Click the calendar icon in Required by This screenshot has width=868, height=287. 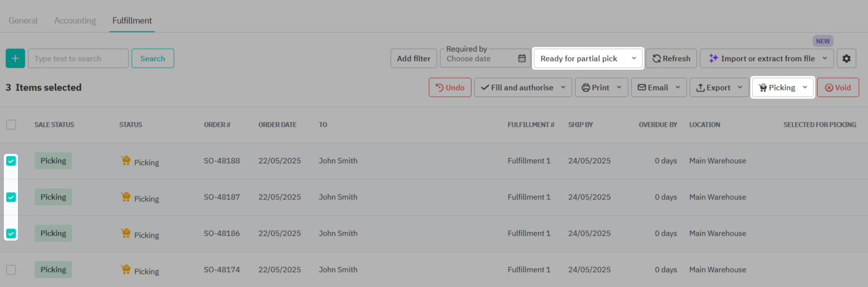(x=522, y=59)
